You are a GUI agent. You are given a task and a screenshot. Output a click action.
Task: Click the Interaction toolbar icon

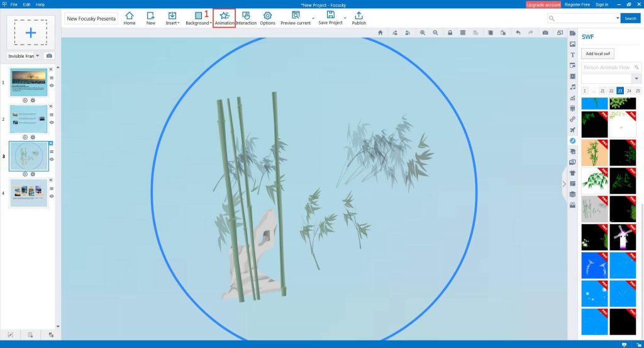click(246, 18)
